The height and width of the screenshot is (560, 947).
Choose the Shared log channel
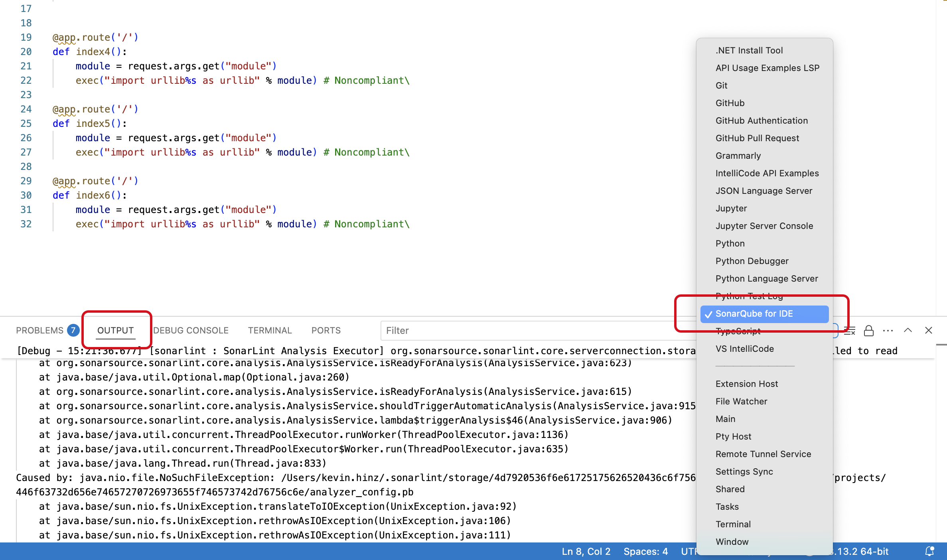pos(764,489)
